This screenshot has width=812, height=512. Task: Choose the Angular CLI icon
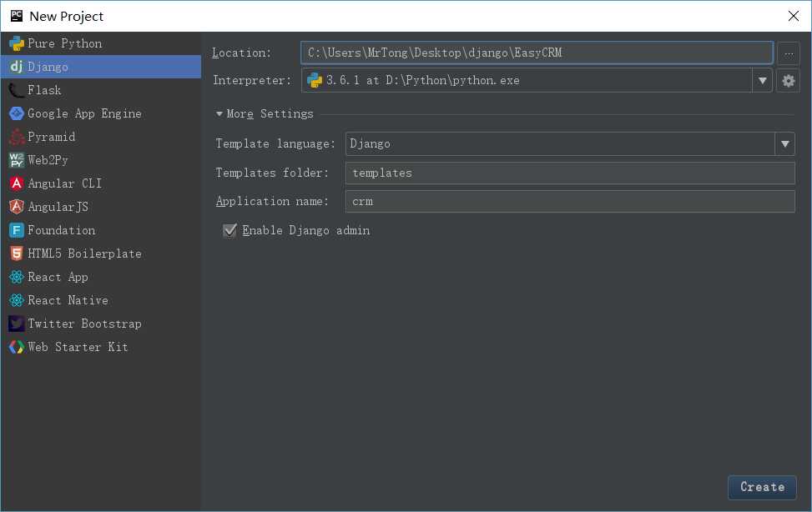17,183
